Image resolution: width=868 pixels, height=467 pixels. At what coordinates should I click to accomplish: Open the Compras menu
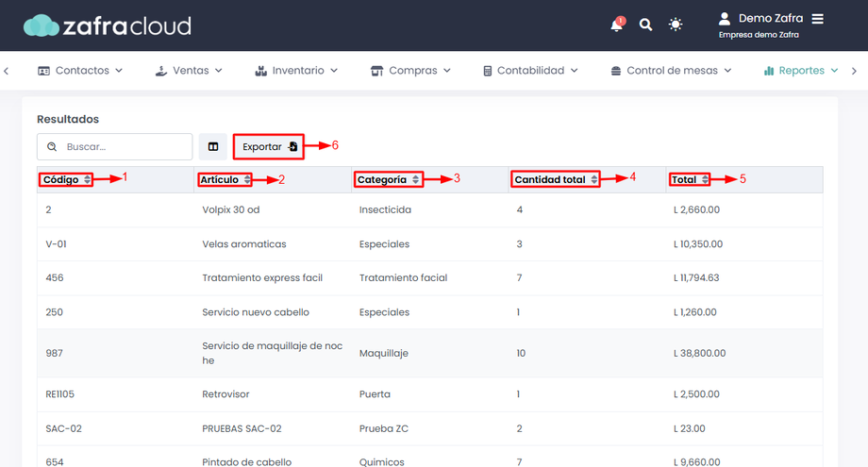[410, 71]
